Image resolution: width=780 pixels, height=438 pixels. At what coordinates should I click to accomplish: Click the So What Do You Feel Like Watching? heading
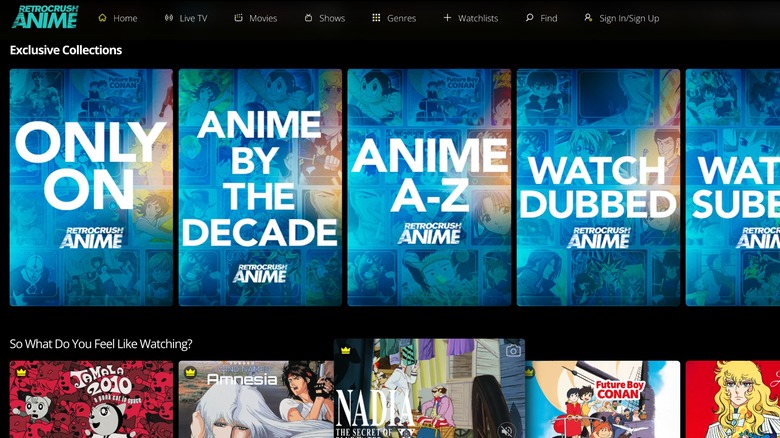101,343
